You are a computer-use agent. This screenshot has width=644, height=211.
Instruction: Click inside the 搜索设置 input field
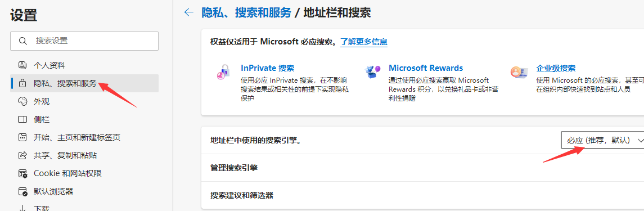(84, 41)
